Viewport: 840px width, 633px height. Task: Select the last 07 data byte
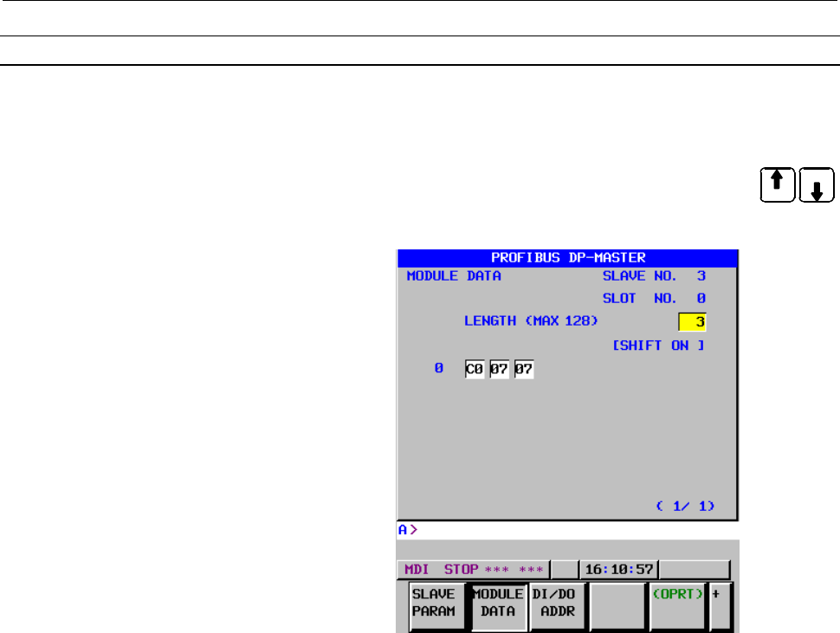click(x=523, y=369)
